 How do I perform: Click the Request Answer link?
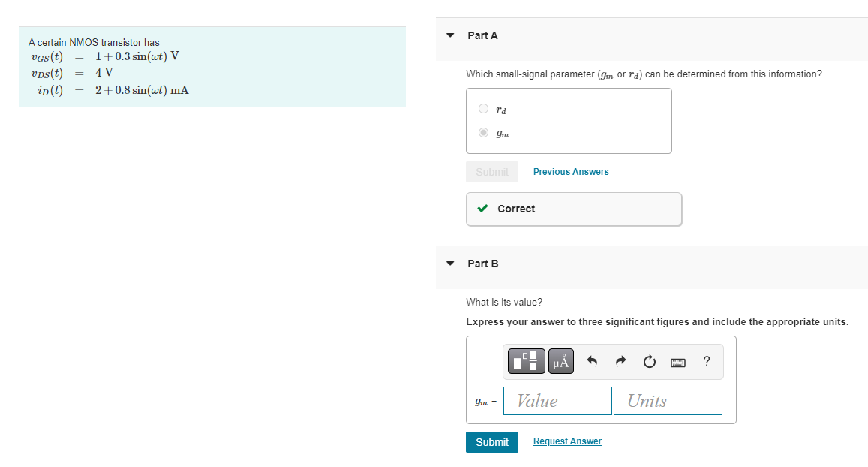coord(567,441)
